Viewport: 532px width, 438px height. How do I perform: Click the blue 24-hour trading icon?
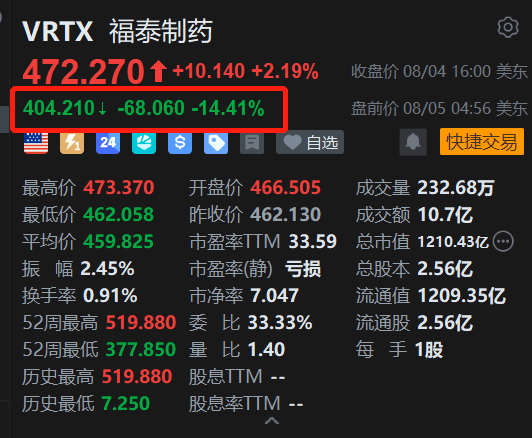point(108,142)
